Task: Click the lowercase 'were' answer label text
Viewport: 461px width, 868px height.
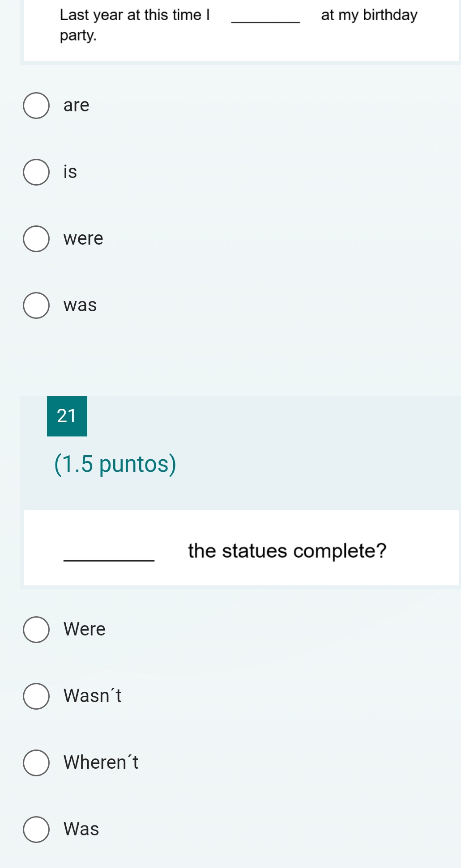Action: pos(83,238)
